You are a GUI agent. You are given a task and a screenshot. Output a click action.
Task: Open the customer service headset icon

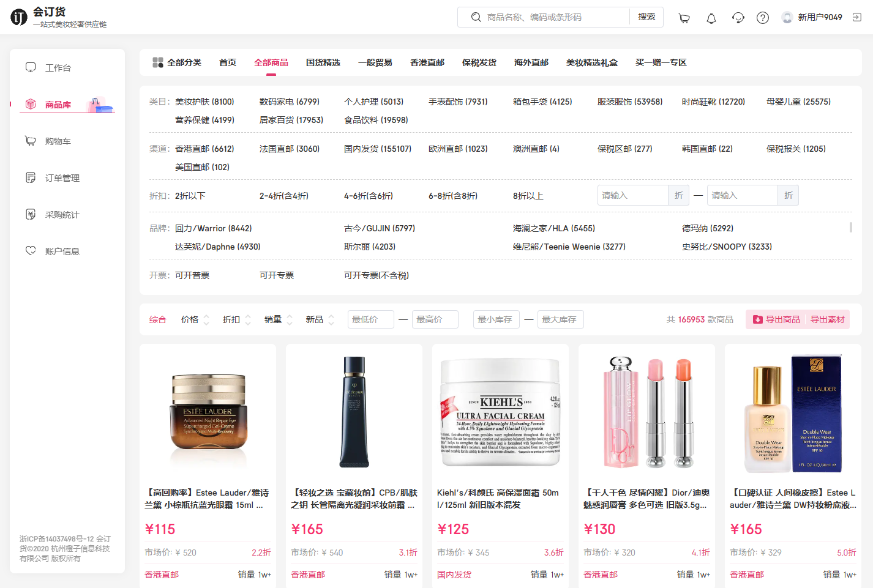coord(738,18)
